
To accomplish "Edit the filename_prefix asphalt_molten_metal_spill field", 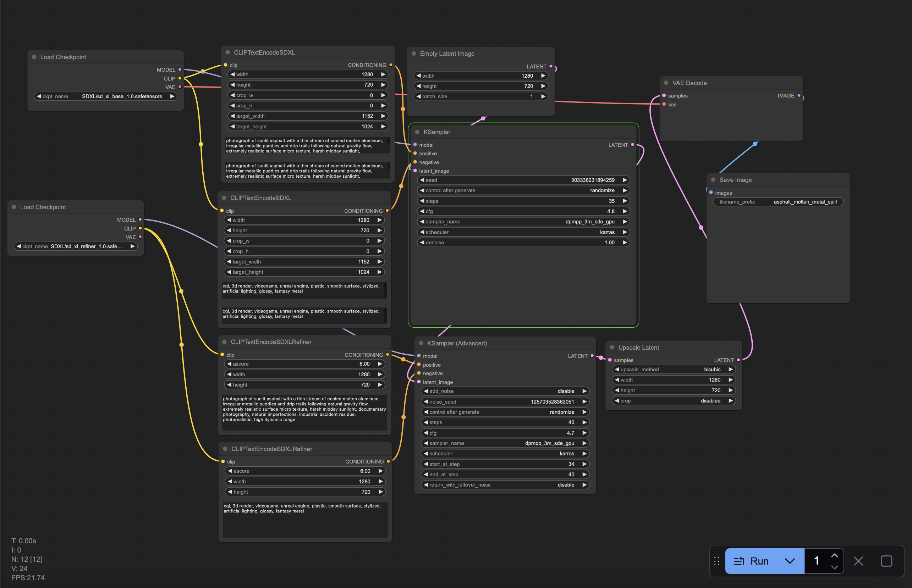I will [x=778, y=201].
